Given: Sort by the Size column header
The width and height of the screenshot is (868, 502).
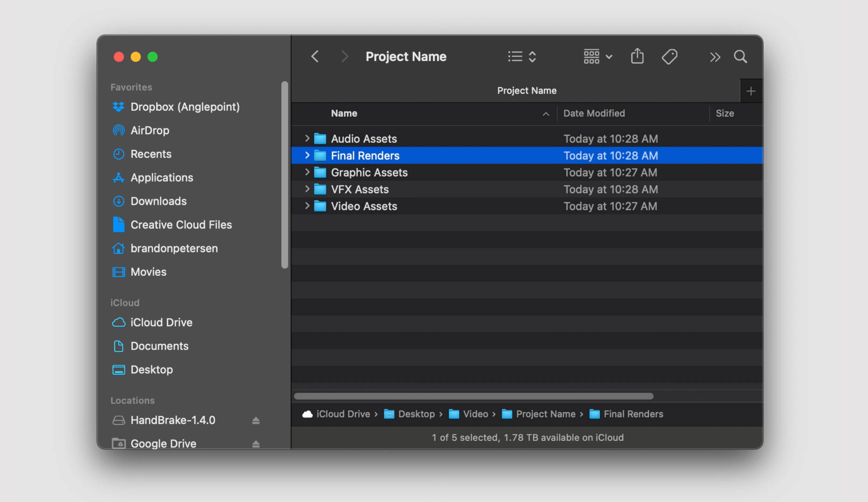Looking at the screenshot, I should (725, 113).
